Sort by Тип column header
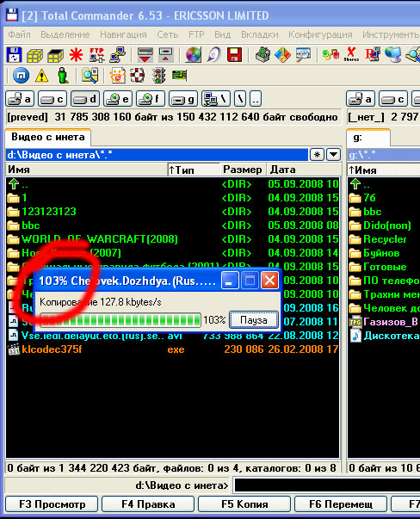 pyautogui.click(x=194, y=170)
